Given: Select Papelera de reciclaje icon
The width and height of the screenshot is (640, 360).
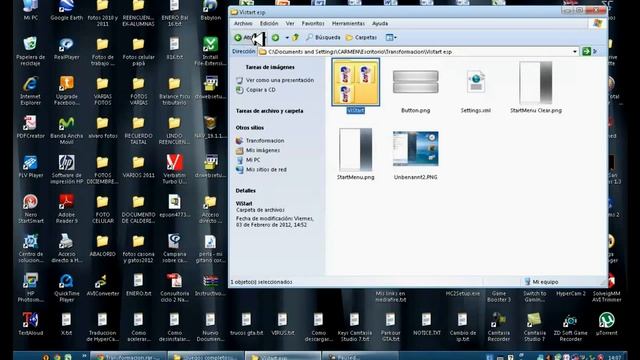Looking at the screenshot, I should click(31, 51).
